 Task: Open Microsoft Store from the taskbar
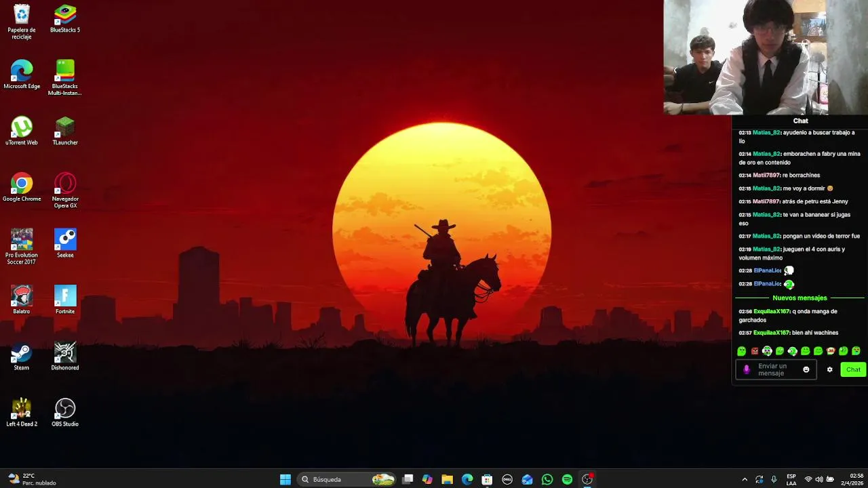tap(487, 479)
